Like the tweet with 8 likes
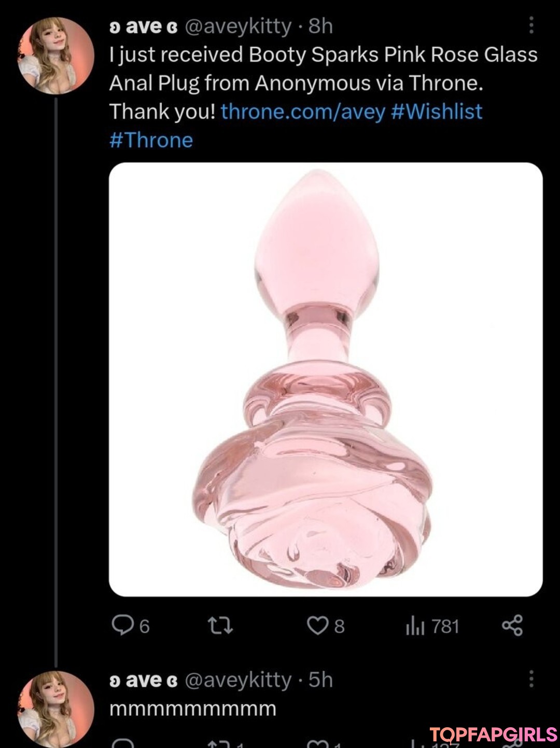 [317, 626]
